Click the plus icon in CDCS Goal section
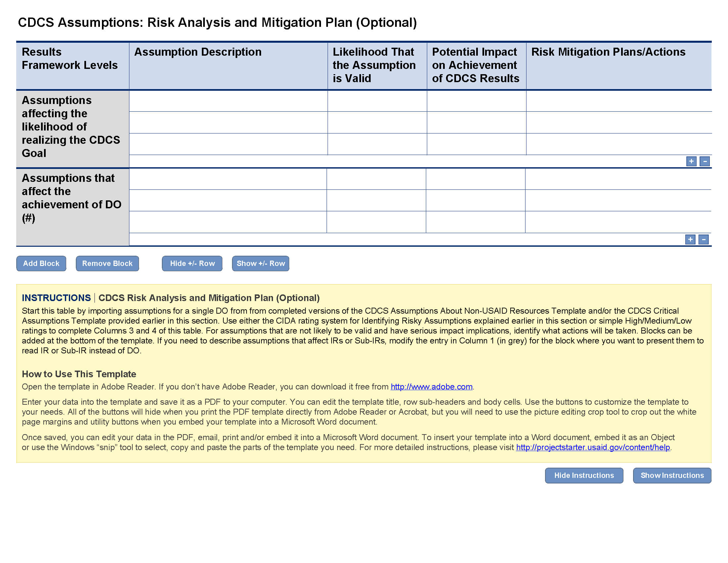The width and height of the screenshot is (728, 563). pyautogui.click(x=691, y=160)
